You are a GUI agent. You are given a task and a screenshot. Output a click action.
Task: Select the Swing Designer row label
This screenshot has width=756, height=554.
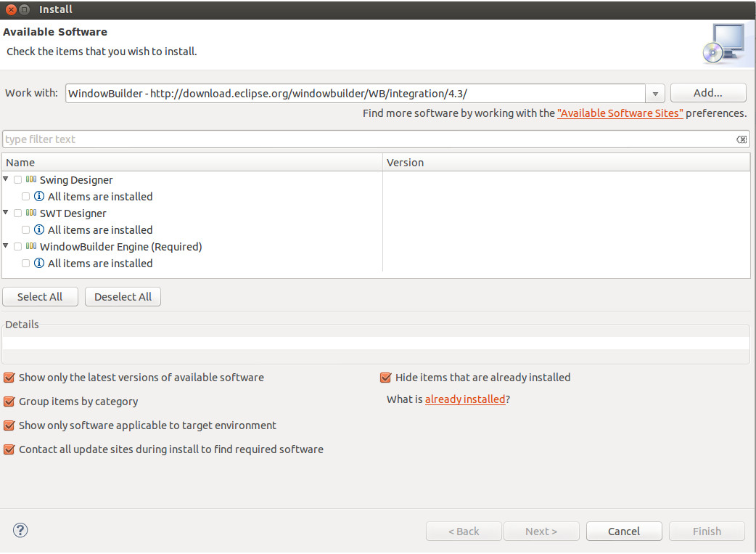[76, 180]
